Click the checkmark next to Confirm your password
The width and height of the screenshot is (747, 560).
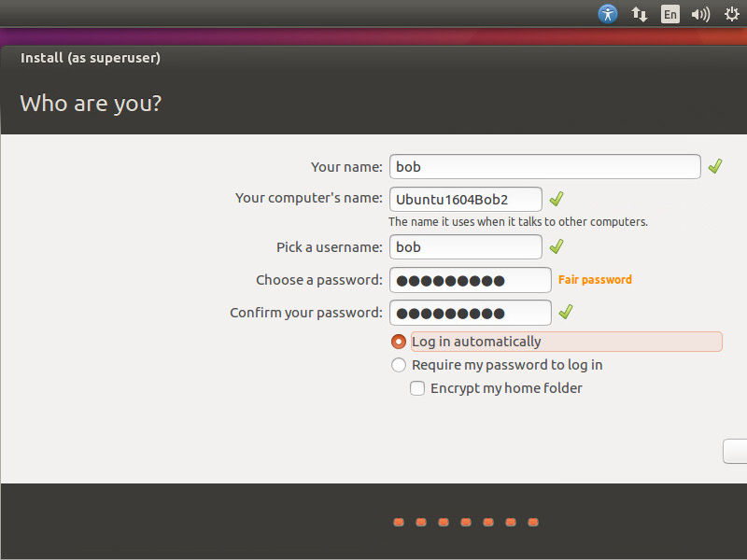(x=566, y=312)
